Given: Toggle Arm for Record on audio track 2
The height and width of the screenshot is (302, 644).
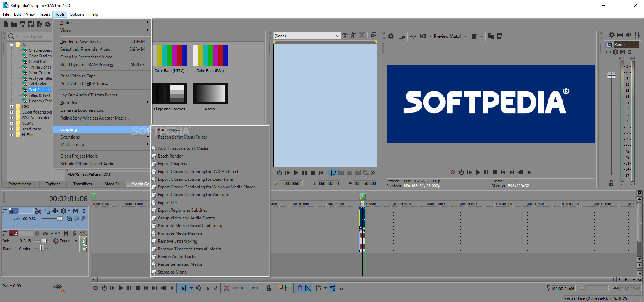Looking at the screenshot, I should click(37, 233).
